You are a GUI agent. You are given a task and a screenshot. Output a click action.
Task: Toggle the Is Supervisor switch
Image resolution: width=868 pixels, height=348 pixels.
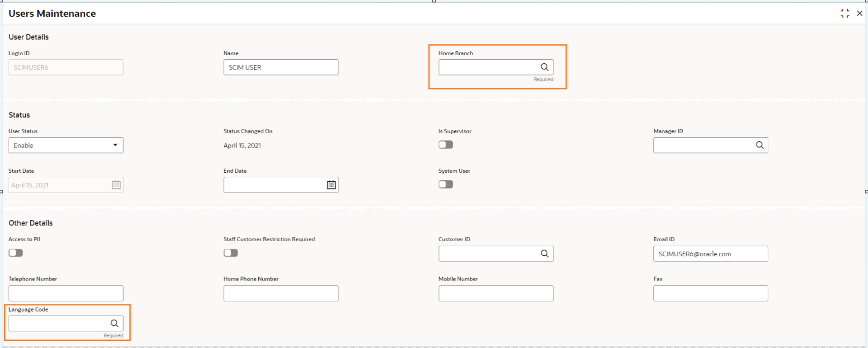coord(446,145)
